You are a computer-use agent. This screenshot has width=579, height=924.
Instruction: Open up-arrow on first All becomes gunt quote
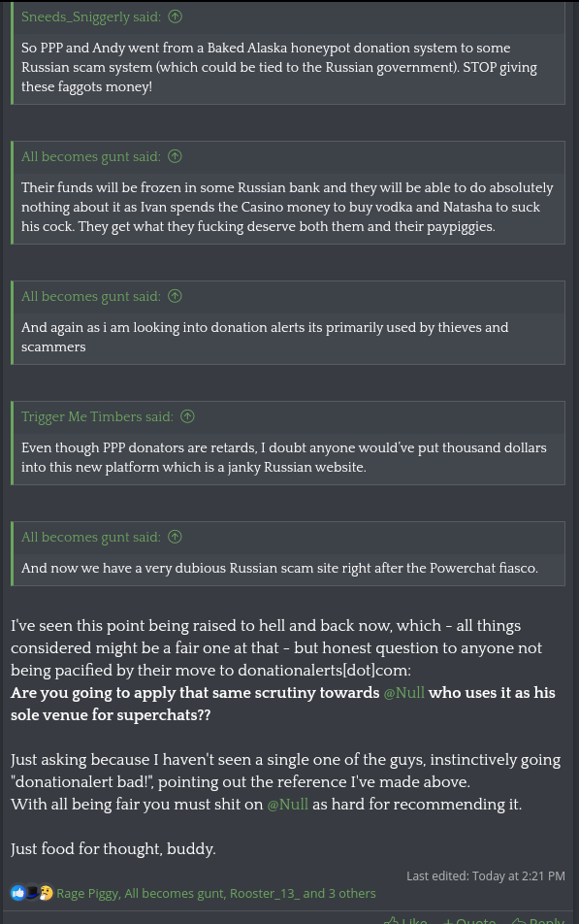(175, 156)
